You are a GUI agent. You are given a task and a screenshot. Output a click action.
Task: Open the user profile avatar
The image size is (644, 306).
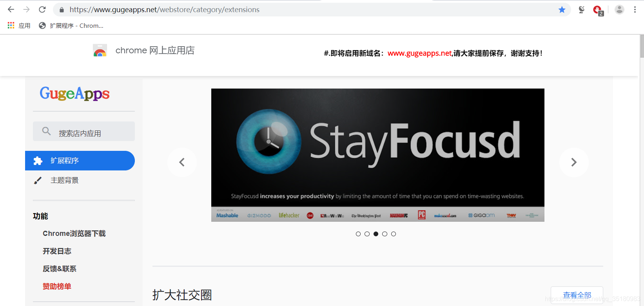(619, 10)
